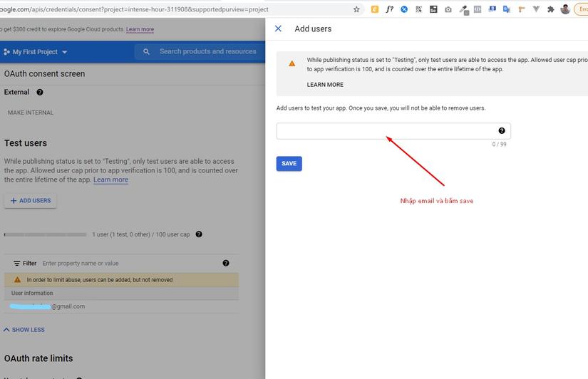588x379 pixels.
Task: Click the camera screenshot extension
Action: tap(448, 10)
